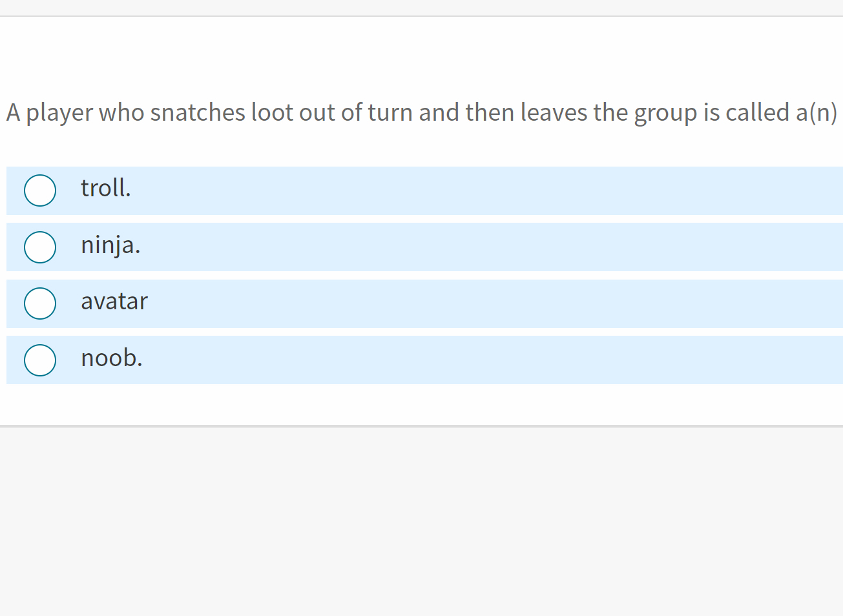Click empty blue area of avatar row
The image size is (843, 616).
[484, 303]
